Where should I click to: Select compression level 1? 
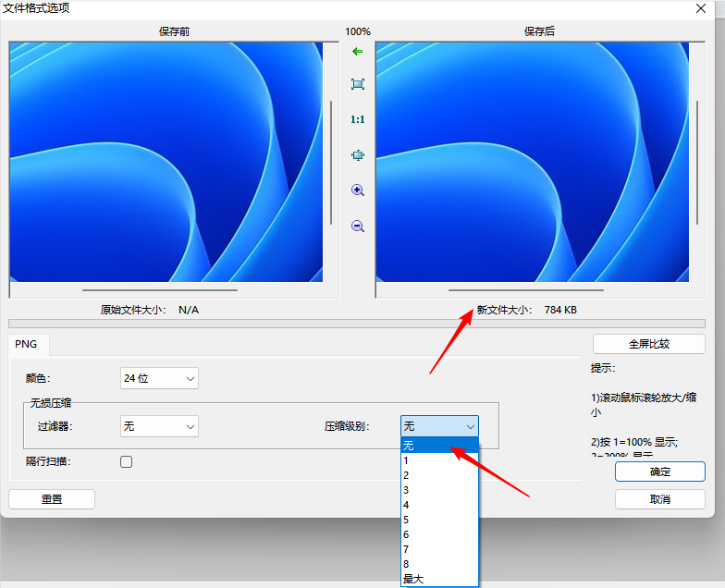click(439, 460)
